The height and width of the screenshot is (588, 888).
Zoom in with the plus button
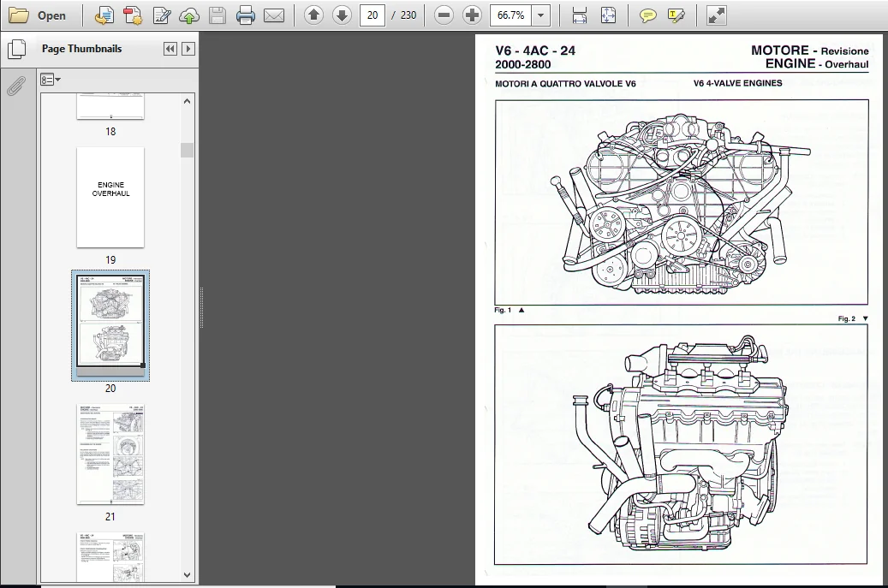472,15
